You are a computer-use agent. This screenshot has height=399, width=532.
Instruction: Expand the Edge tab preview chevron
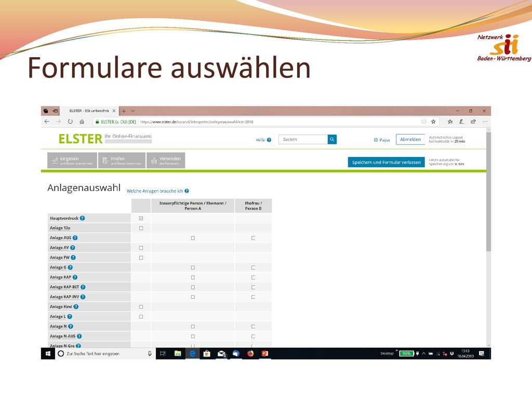[133, 111]
